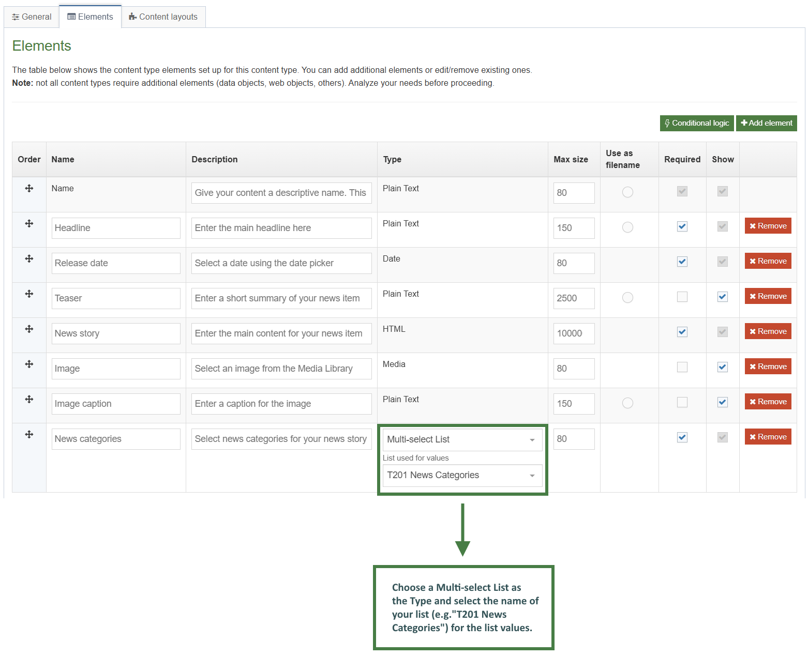This screenshot has height=672, width=808.
Task: Click the reorder icon next to Teaser
Action: (x=29, y=293)
